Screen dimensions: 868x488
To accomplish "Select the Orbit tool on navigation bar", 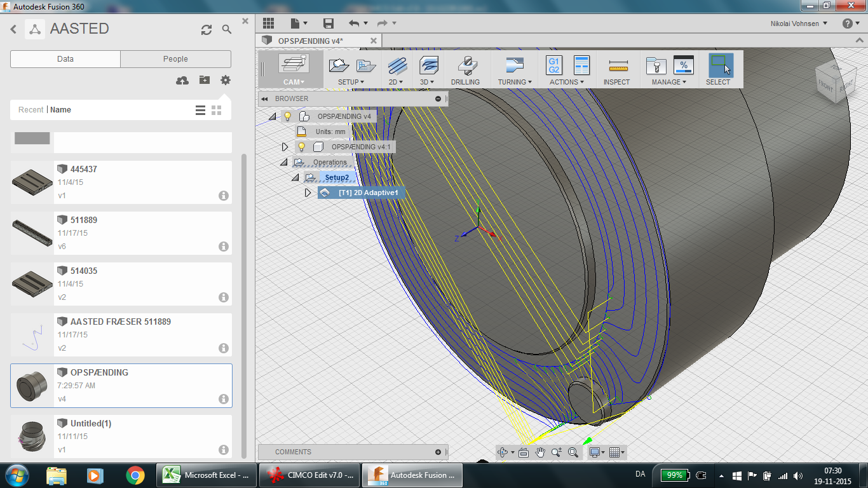I will (x=502, y=452).
